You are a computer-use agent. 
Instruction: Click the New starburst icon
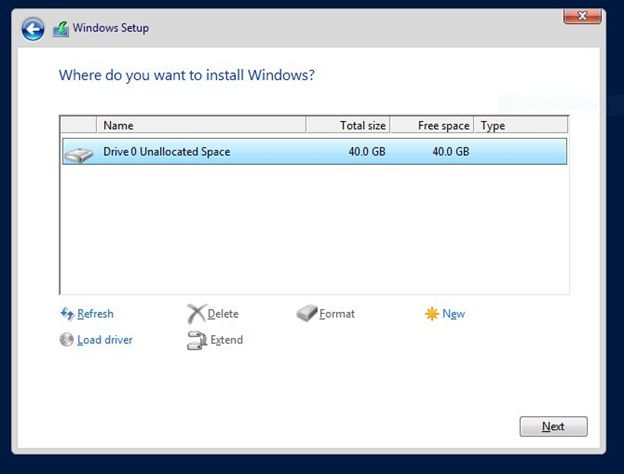click(x=432, y=314)
